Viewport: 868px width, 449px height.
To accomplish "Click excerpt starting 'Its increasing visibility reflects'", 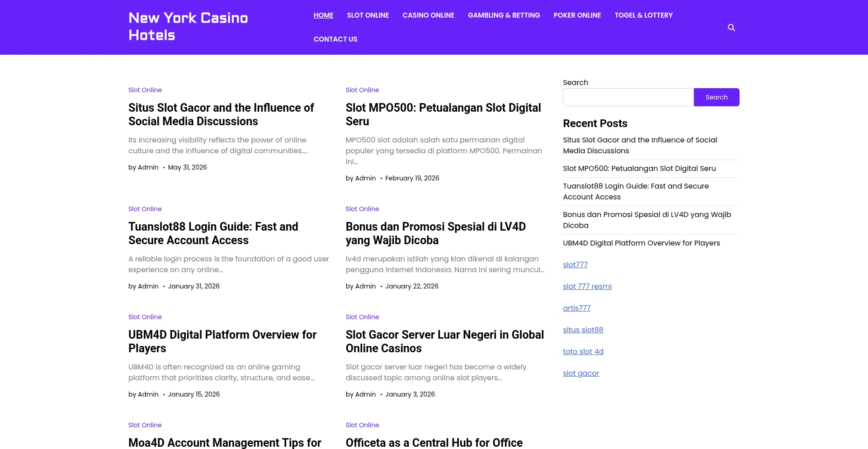I will coord(218,146).
